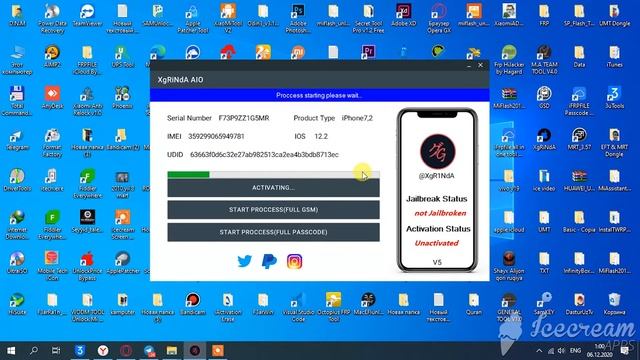Screen dimensions: 640x360
Task: Click the 'Proccess starting please wait...' banner
Action: [319, 96]
